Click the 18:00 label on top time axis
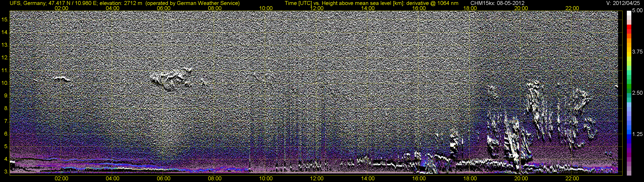 470,8
